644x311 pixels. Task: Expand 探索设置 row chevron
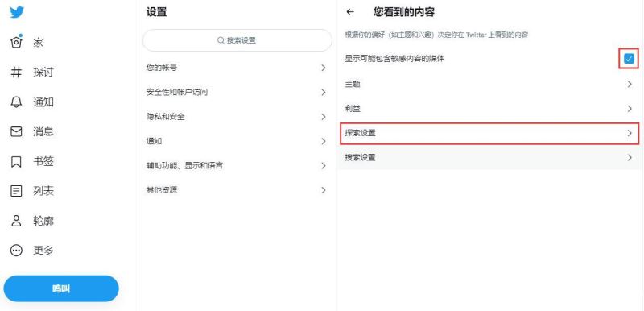click(x=630, y=133)
